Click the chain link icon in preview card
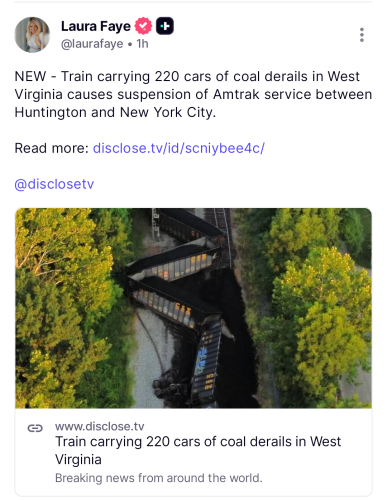 [35, 428]
